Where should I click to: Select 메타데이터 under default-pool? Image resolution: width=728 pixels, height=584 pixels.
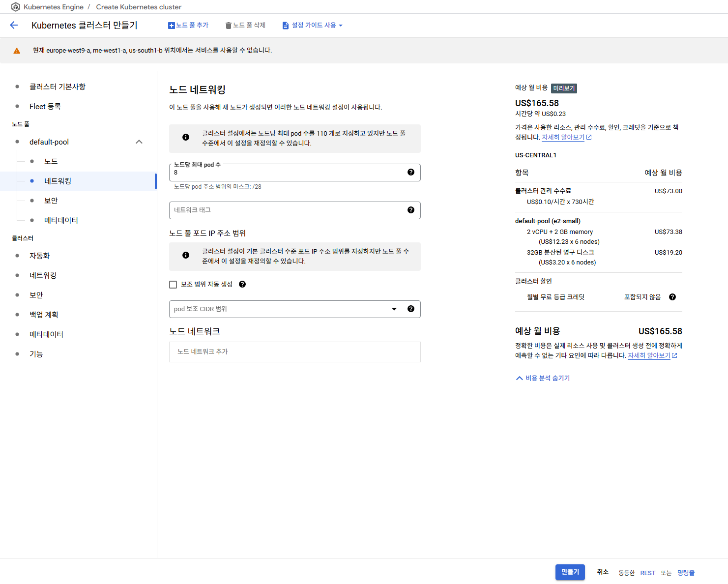click(61, 220)
